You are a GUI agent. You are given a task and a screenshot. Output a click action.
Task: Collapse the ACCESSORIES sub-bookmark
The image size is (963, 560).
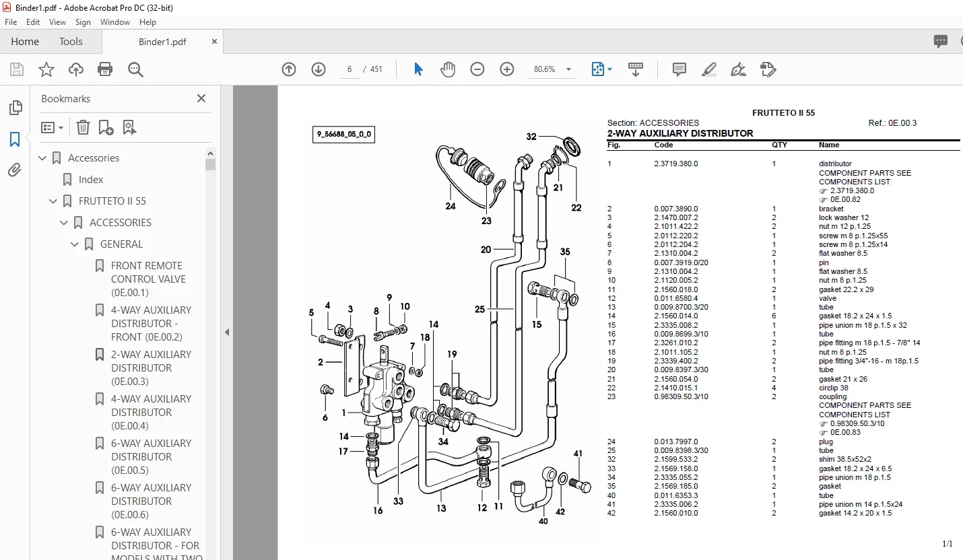coord(64,223)
